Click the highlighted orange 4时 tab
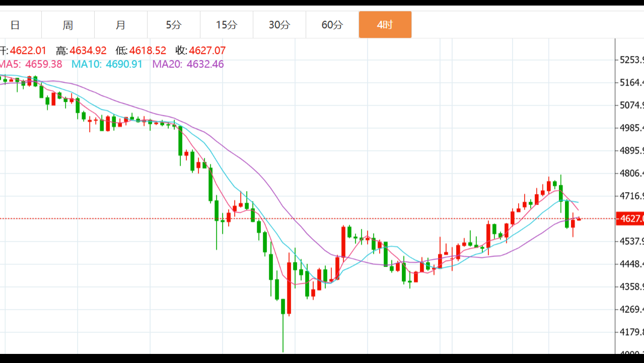The image size is (644, 363). pyautogui.click(x=385, y=25)
